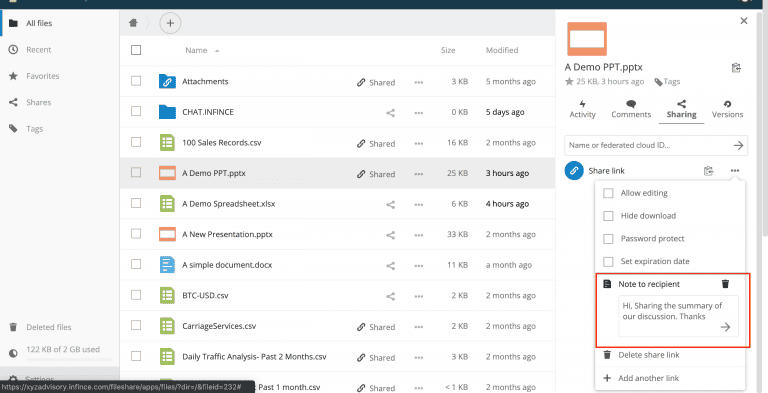Delete the note with the trash icon
This screenshot has height=393, width=768.
click(x=725, y=284)
